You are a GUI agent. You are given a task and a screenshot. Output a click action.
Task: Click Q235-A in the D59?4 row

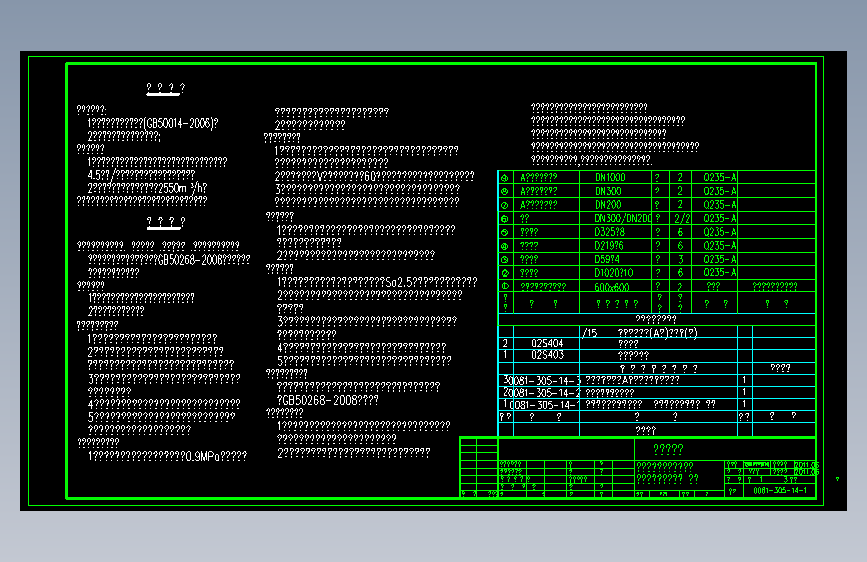(x=720, y=259)
